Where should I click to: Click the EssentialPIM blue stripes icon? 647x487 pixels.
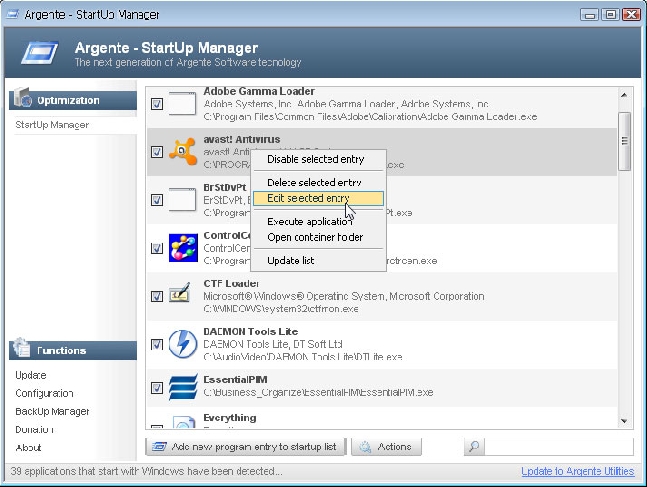point(182,388)
